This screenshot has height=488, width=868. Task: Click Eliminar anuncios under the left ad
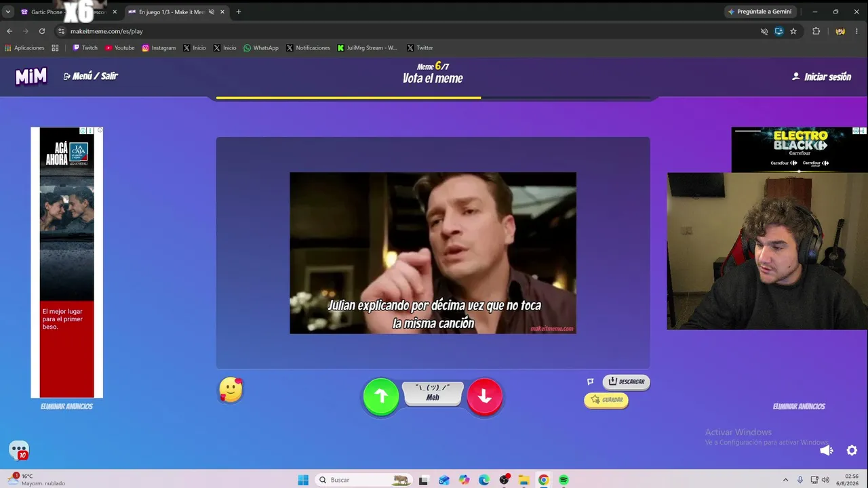(x=66, y=407)
